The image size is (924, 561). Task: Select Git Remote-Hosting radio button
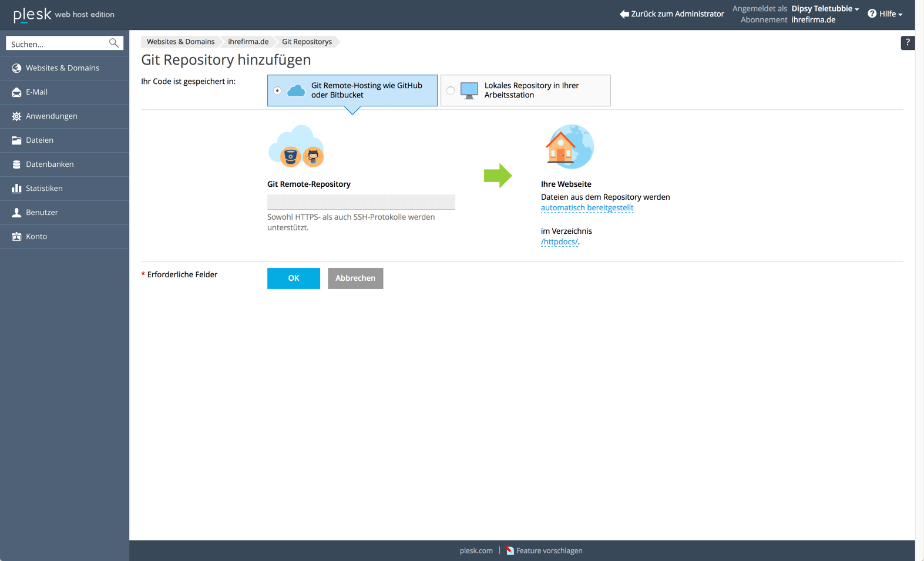click(277, 90)
